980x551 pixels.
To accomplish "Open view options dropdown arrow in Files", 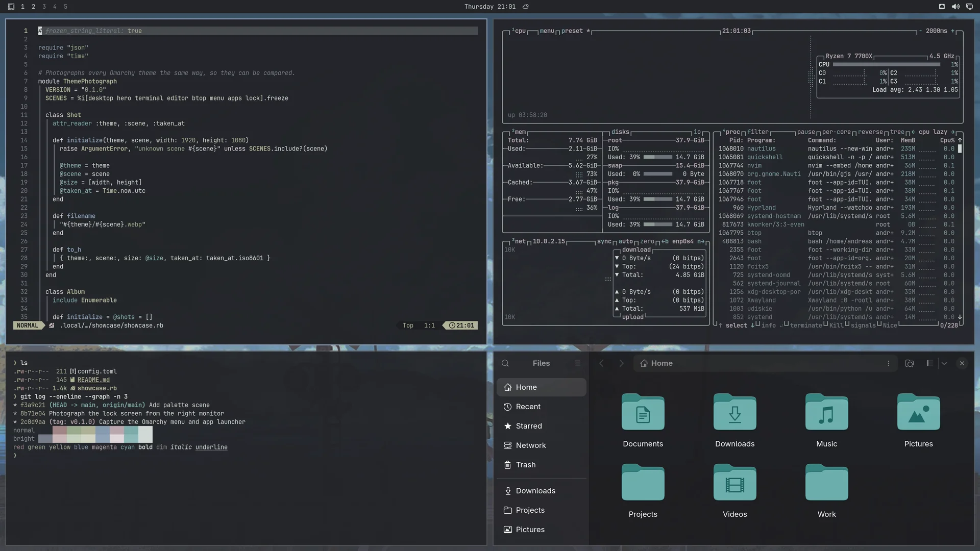I will pyautogui.click(x=944, y=363).
